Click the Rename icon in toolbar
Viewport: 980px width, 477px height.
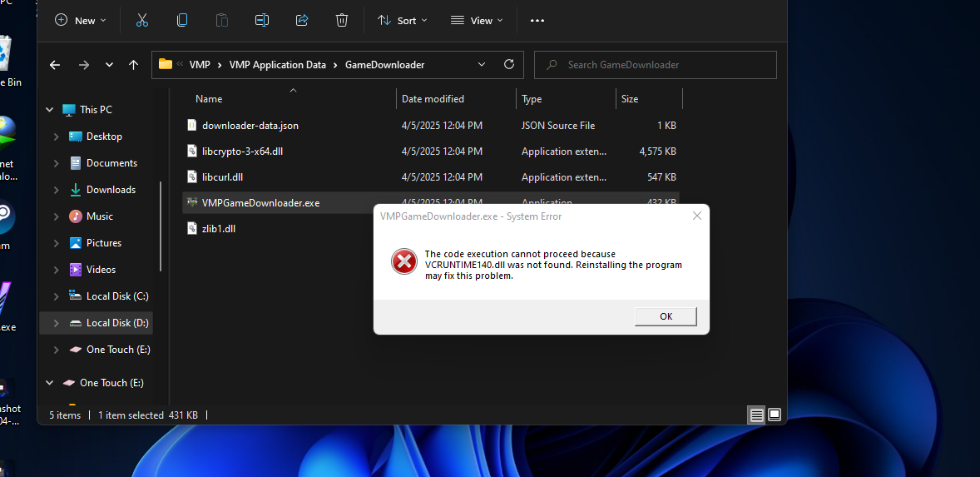tap(262, 20)
